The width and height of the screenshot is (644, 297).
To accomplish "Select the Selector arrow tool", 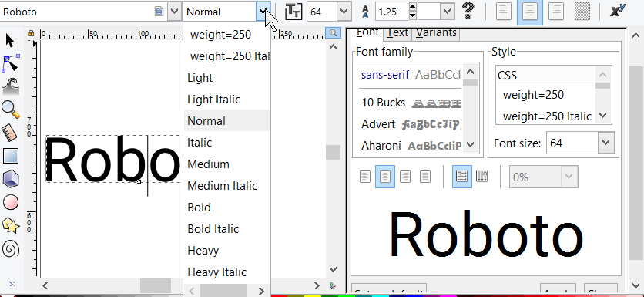I will [x=10, y=41].
